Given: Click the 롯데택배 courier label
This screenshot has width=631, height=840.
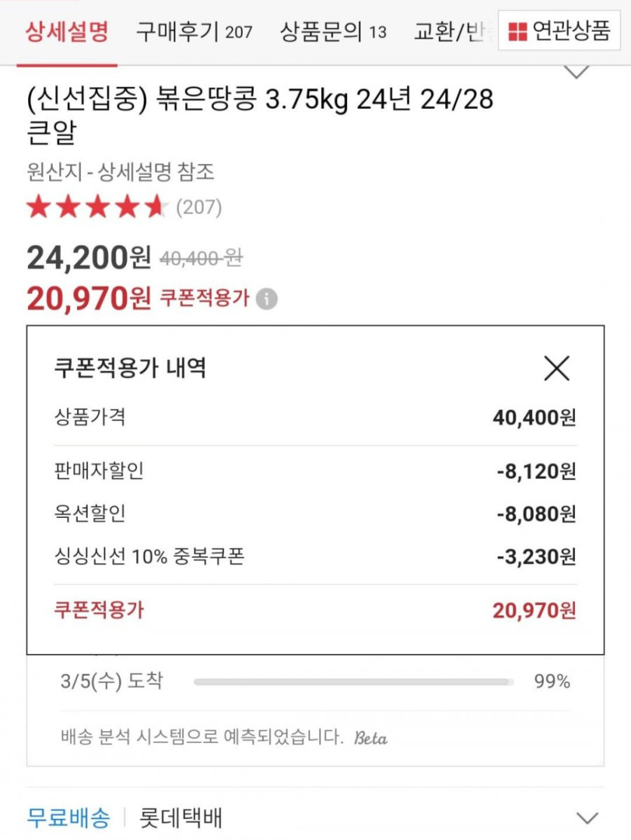Looking at the screenshot, I should (181, 817).
